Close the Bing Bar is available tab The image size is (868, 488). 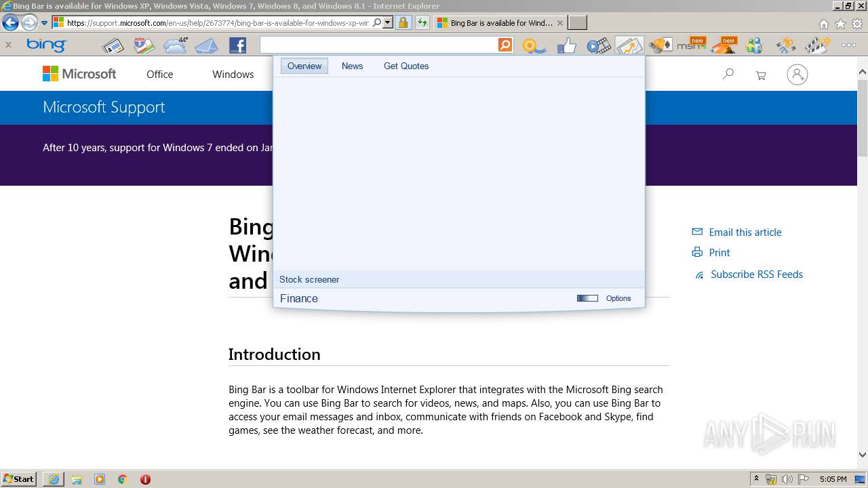559,22
